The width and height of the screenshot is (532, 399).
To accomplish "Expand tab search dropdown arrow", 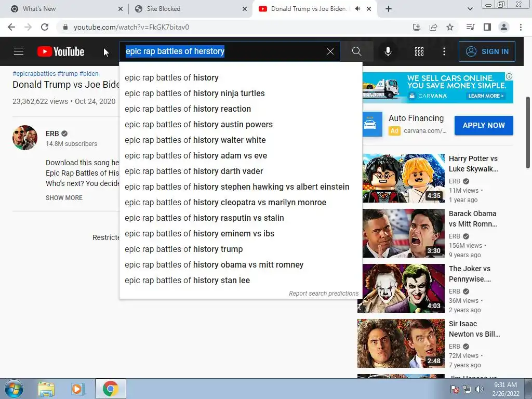I will coord(470,9).
